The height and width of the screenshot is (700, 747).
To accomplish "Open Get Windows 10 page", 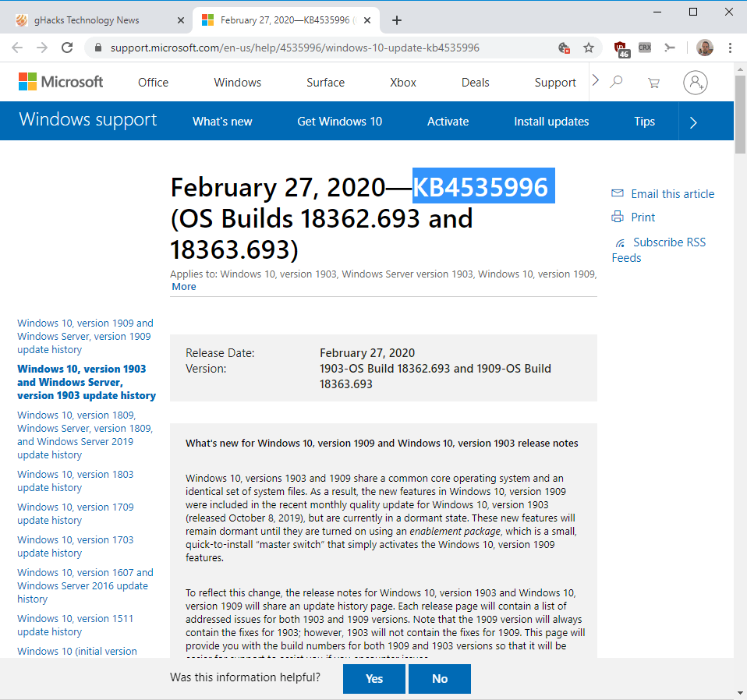I will [x=340, y=122].
